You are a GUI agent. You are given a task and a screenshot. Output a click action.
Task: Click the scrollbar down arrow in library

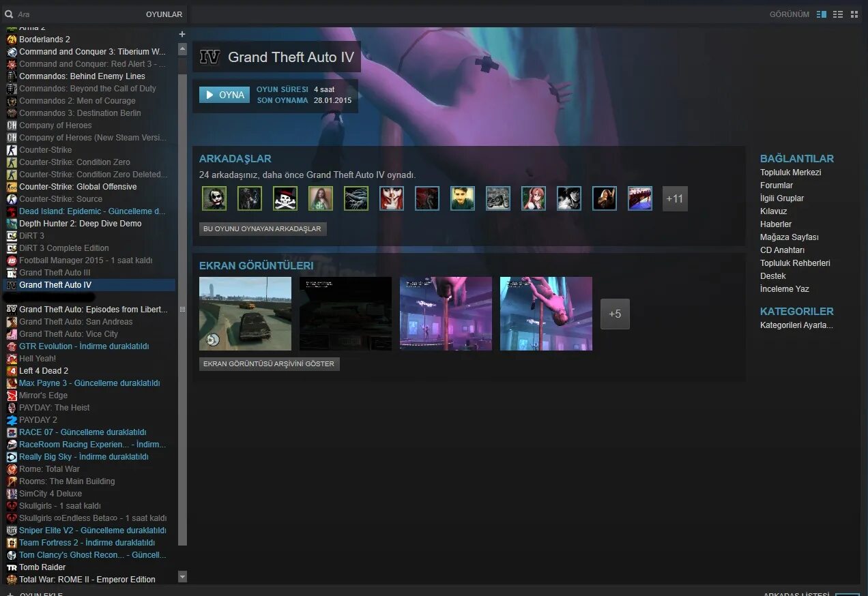click(182, 577)
